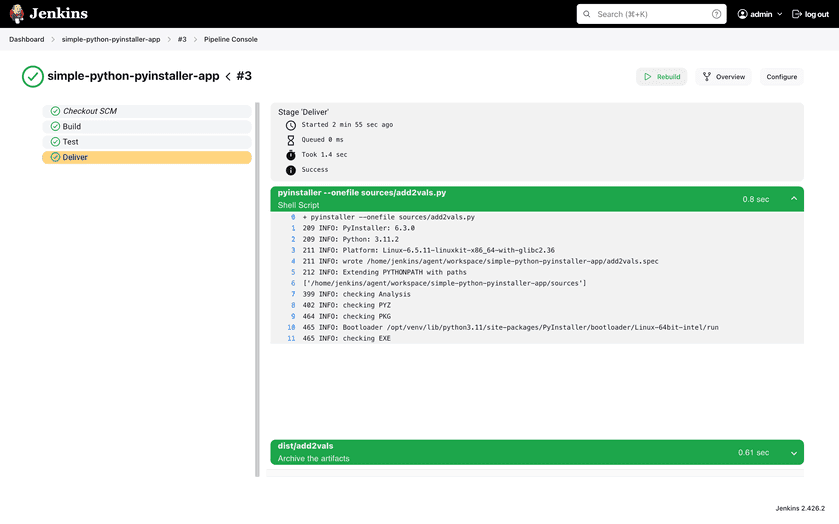
Task: Expand the dist/add2vals archive artifacts step
Action: click(x=794, y=453)
